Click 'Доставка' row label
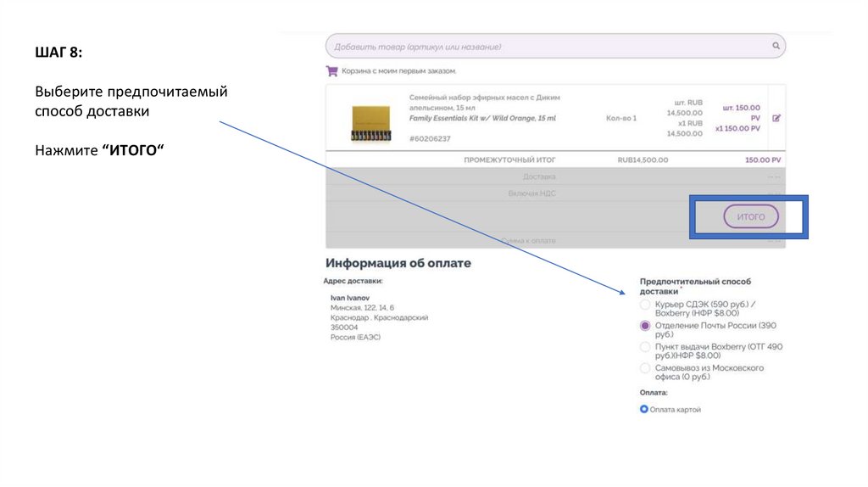 (539, 176)
